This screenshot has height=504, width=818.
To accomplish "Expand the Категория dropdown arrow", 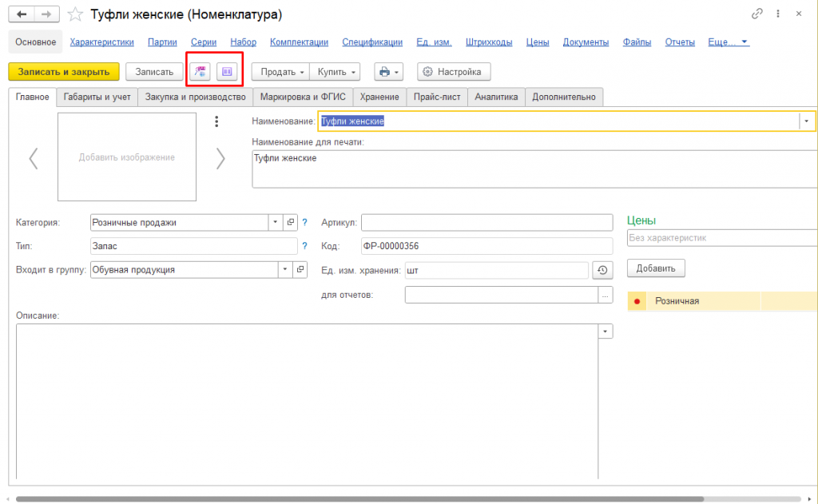I will [276, 222].
